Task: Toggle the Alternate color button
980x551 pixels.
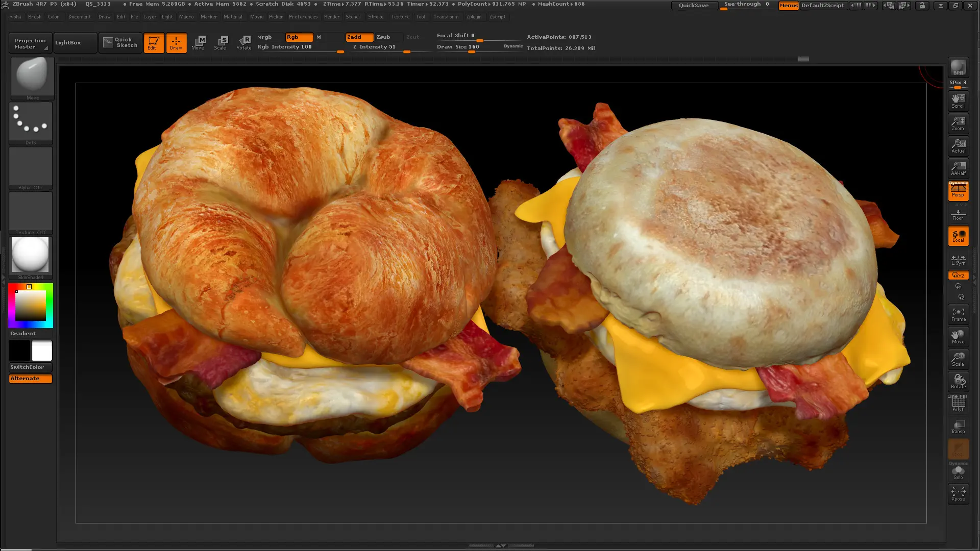Action: [x=30, y=379]
